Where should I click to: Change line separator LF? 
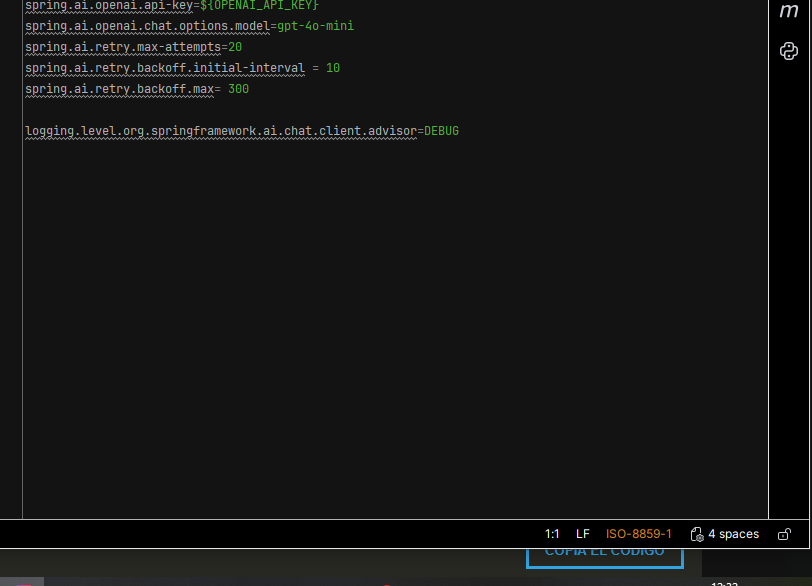[x=583, y=534]
